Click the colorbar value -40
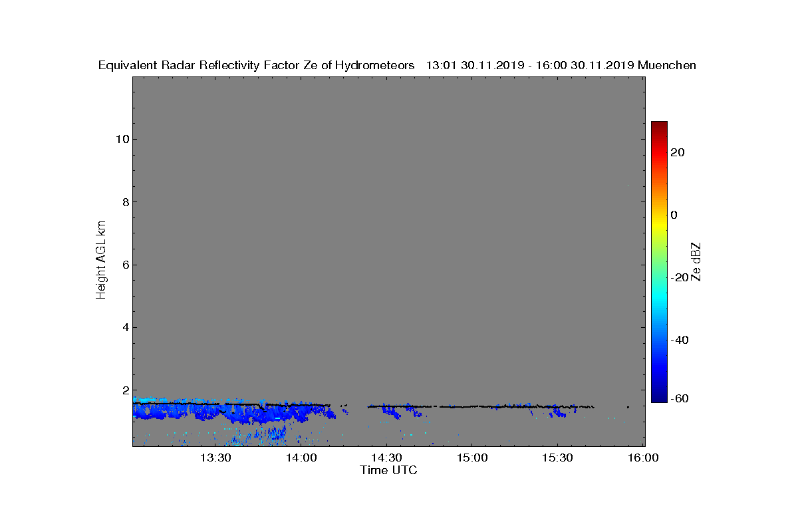Screen dimensions: 798x532 click(x=679, y=340)
